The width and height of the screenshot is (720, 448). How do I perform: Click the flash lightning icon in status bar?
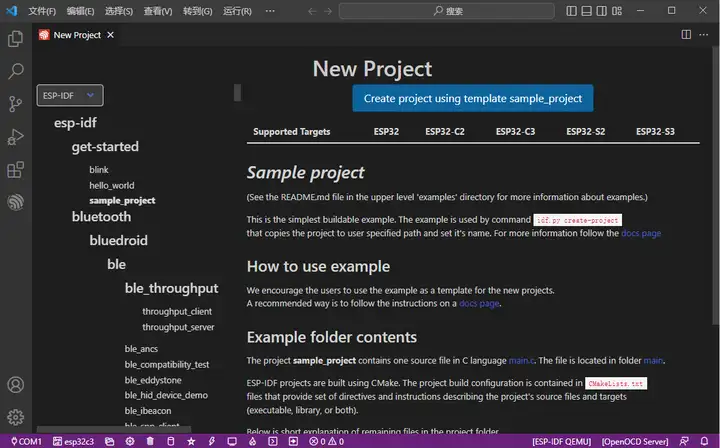click(x=212, y=442)
